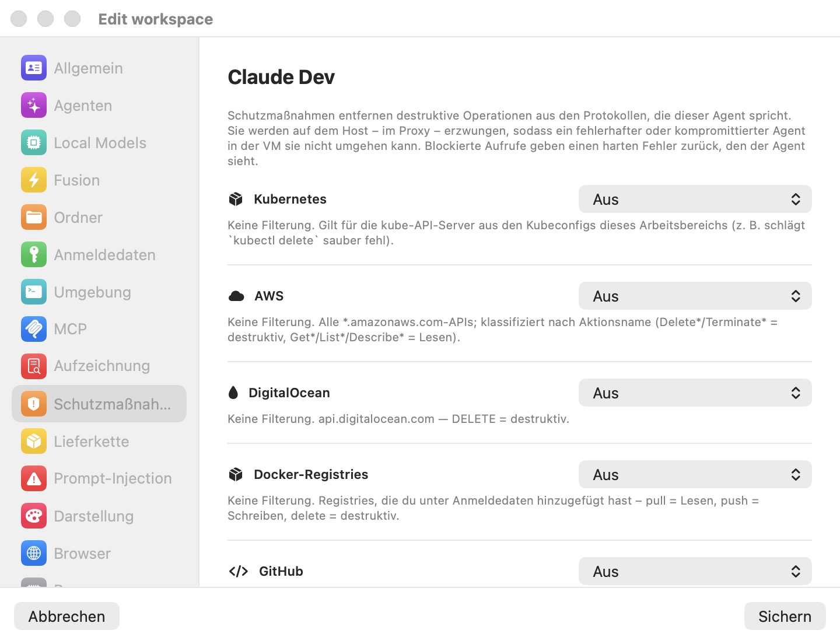Open the GitHub filter dropdown
Image resolution: width=840 pixels, height=644 pixels.
tap(695, 572)
